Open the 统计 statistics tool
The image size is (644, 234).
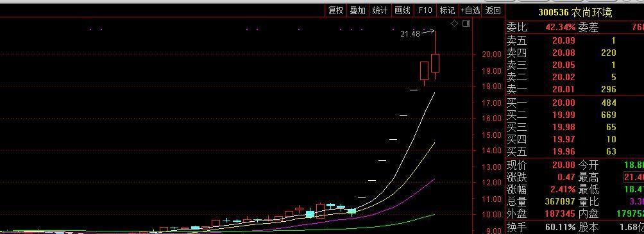coord(380,11)
